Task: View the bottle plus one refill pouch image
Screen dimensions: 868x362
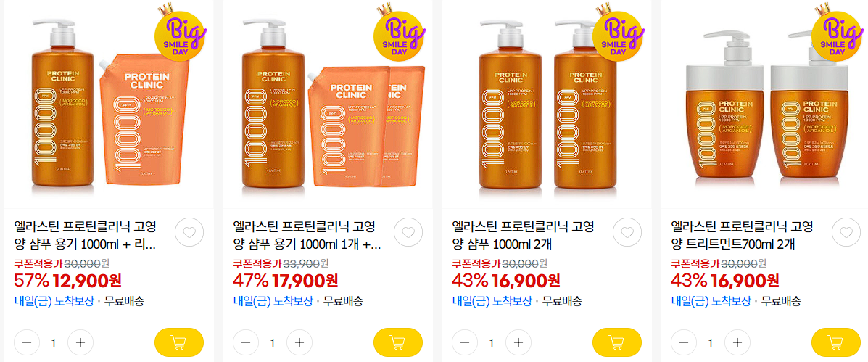Action: 109,104
